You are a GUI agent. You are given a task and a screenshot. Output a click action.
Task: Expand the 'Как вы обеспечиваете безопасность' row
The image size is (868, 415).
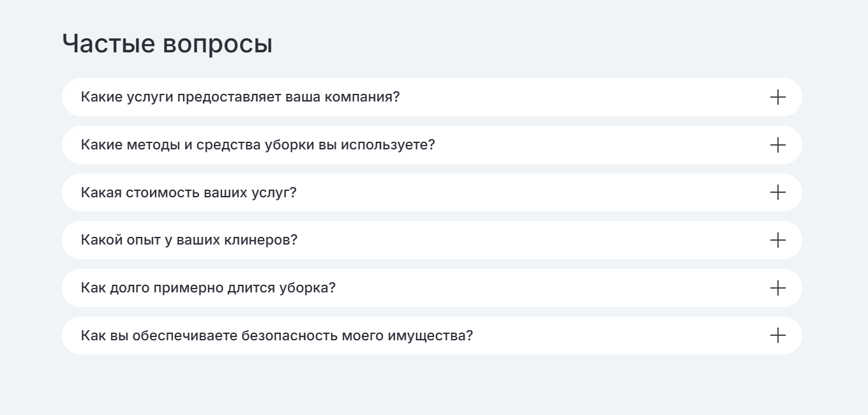[432, 335]
